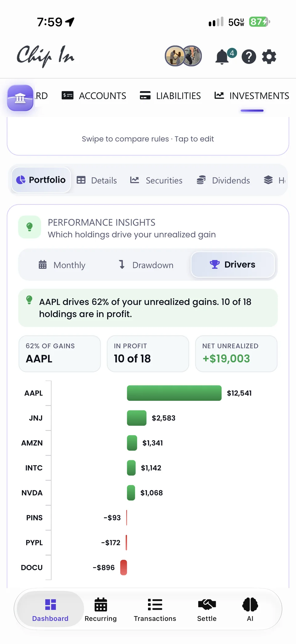Tap the JNJ green gain bar
This screenshot has width=296, height=644.
click(137, 418)
